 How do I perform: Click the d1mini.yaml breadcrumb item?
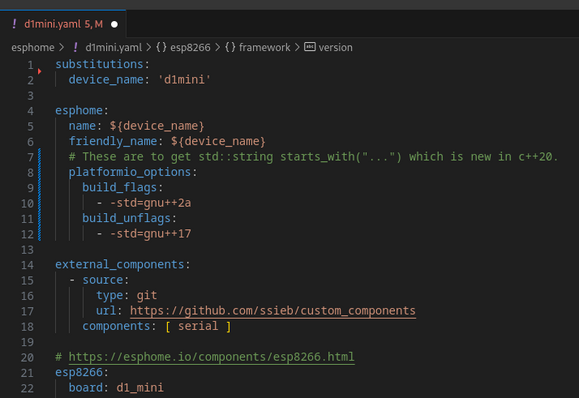[113, 47]
